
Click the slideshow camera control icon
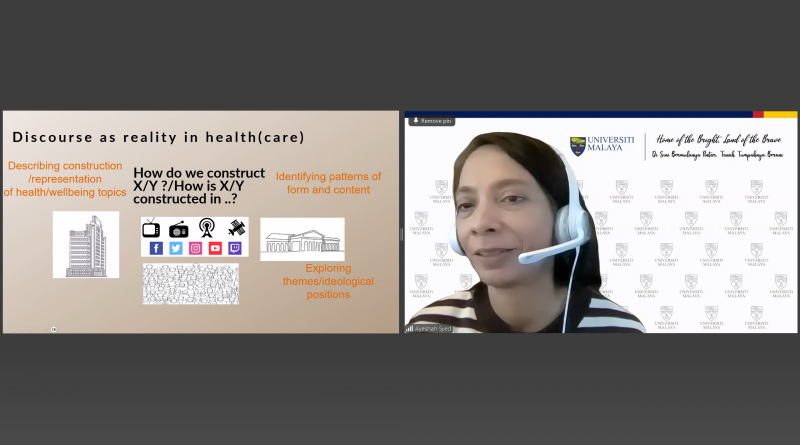(x=54, y=329)
